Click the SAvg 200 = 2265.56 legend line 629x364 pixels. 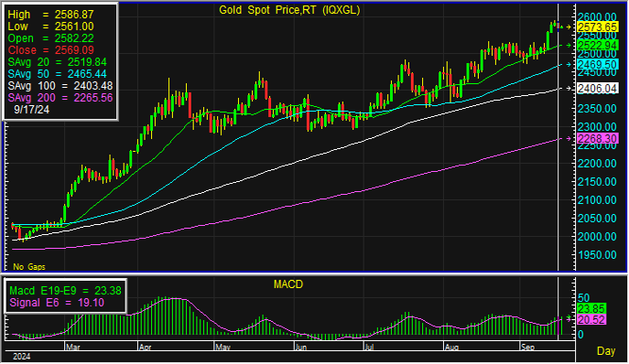point(60,98)
